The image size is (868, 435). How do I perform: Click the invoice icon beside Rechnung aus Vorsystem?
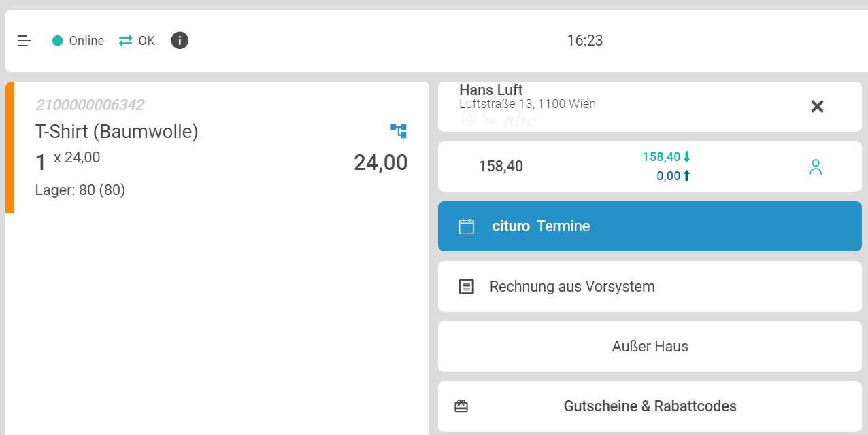coord(467,287)
